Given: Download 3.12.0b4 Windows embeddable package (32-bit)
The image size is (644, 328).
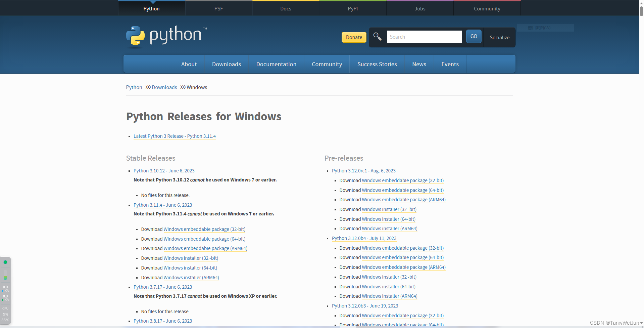Looking at the screenshot, I should point(403,248).
